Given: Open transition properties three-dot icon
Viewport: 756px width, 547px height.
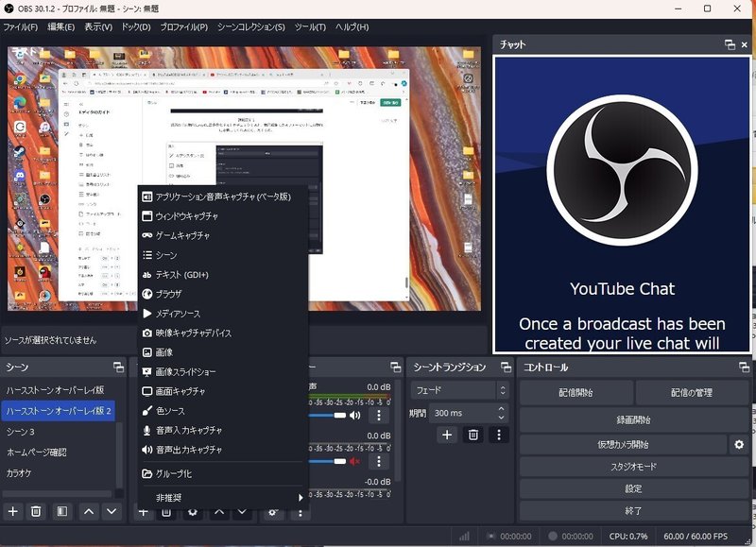Looking at the screenshot, I should point(499,435).
